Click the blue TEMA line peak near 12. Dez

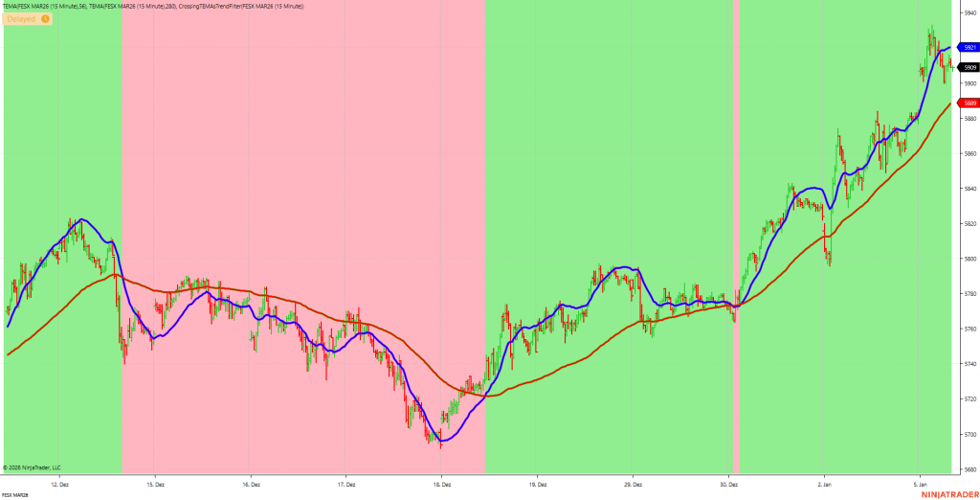point(80,219)
